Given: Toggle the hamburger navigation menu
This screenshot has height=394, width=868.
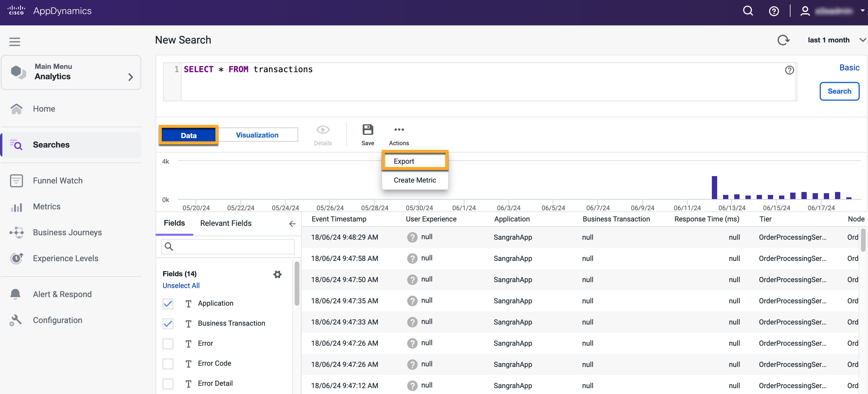Looking at the screenshot, I should 14,42.
